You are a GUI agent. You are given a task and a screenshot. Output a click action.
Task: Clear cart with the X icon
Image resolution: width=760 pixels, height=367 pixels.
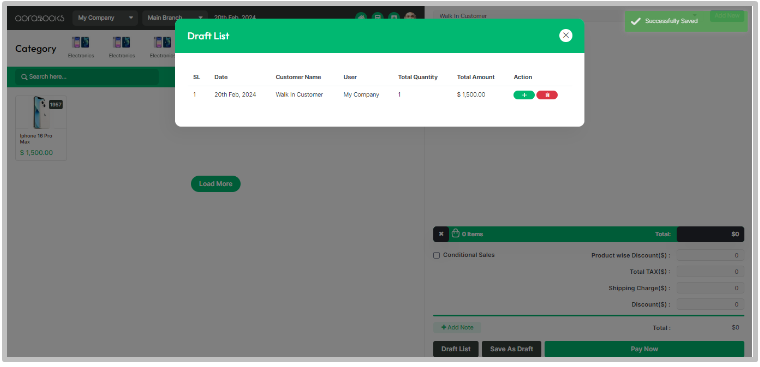coord(441,234)
